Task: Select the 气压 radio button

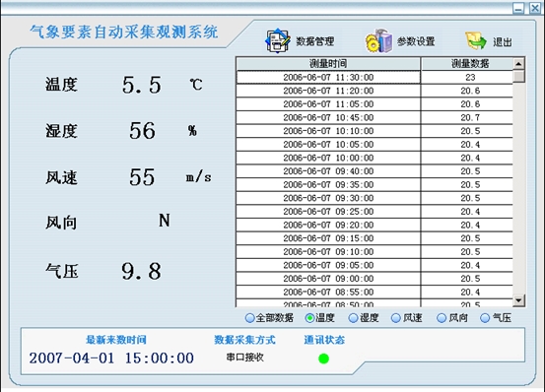Action: coord(485,318)
